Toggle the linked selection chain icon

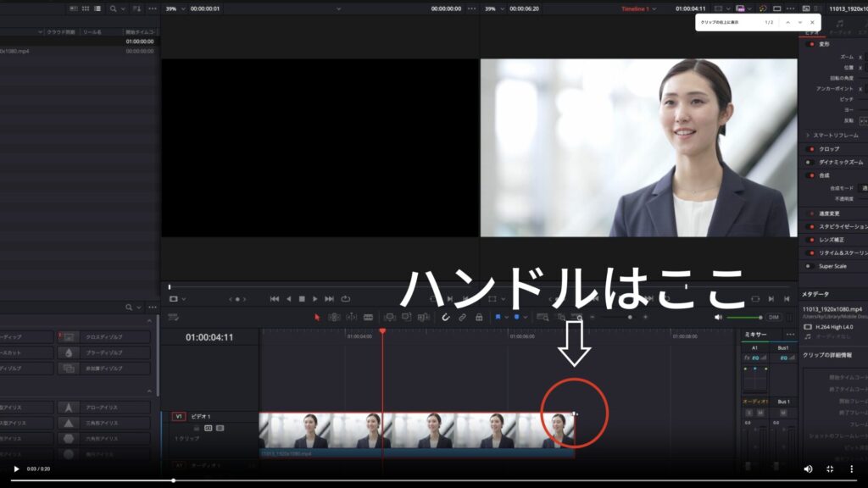point(462,318)
